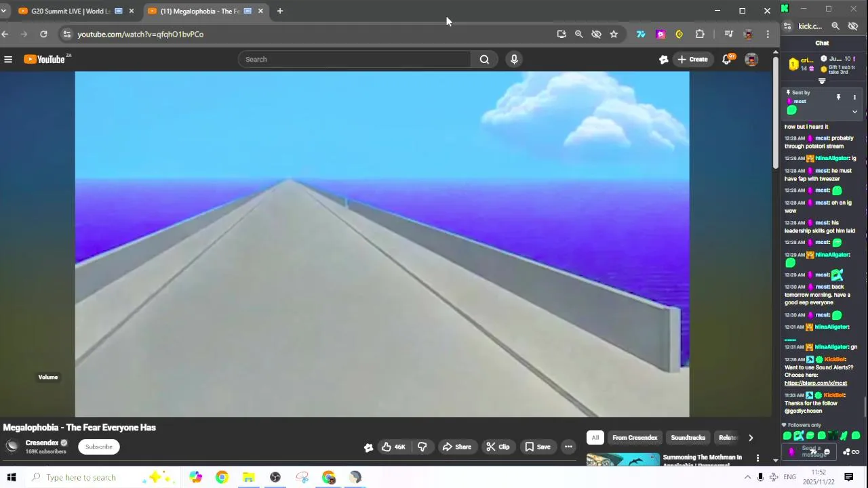
Task: Show hidden tray icons chevron
Action: [747, 477]
